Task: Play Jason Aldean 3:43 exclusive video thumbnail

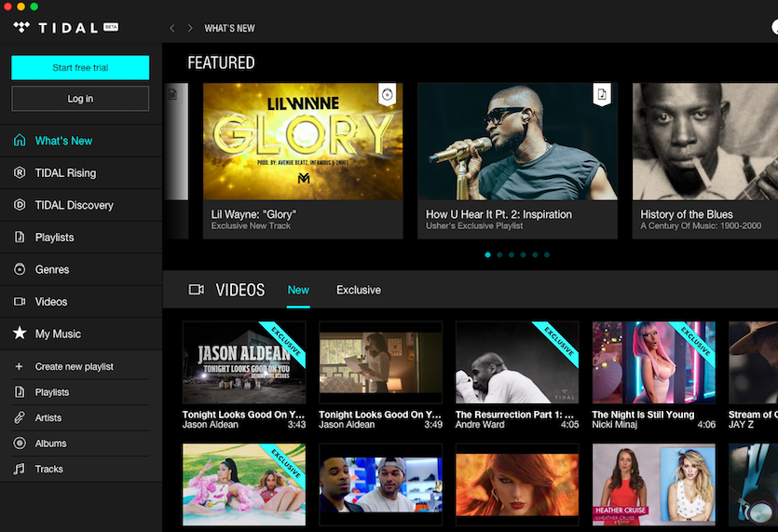Action: coord(244,362)
